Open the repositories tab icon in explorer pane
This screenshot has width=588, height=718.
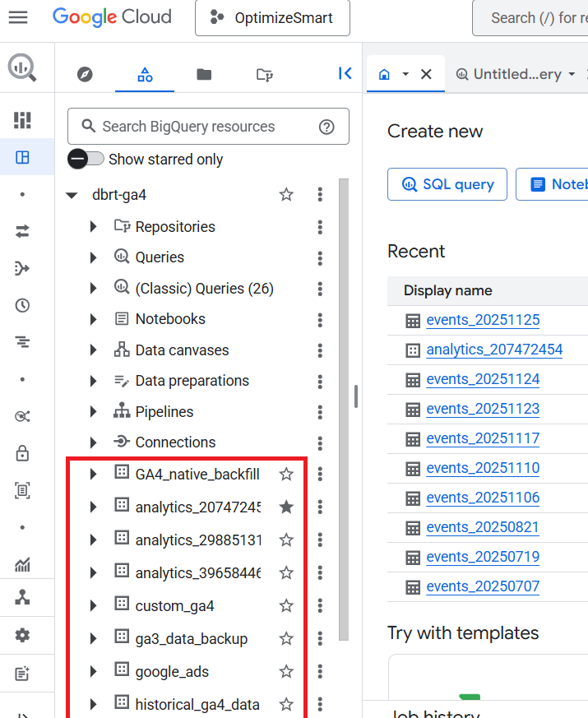pos(264,74)
